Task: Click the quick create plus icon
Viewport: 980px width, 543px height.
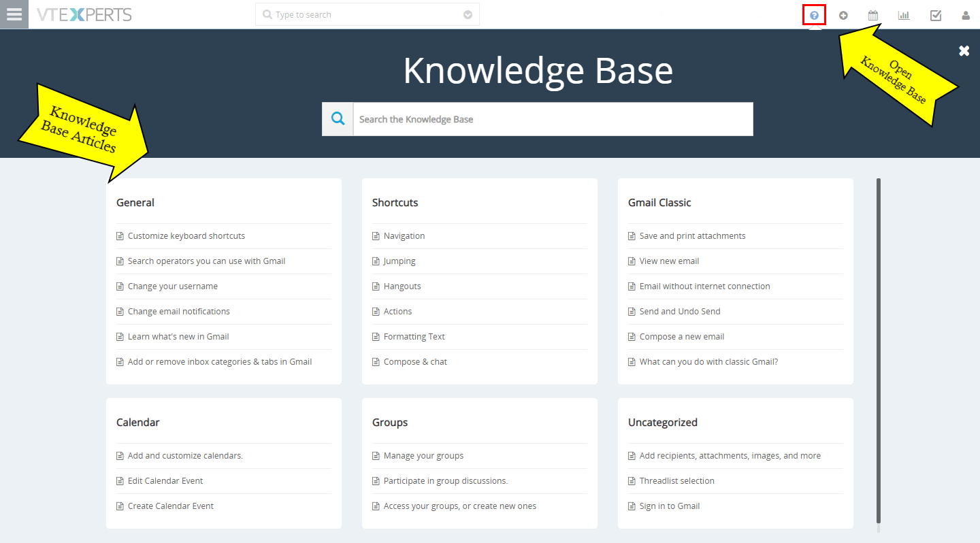Action: (x=843, y=14)
